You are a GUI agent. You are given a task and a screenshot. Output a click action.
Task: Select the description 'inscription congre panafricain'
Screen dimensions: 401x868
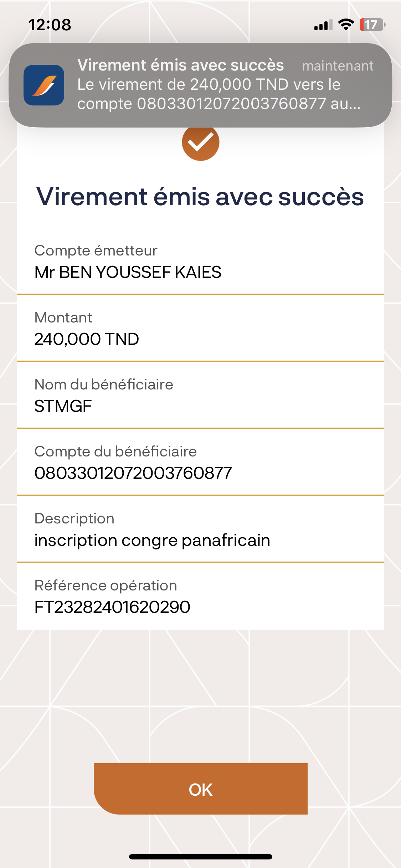pyautogui.click(x=152, y=540)
